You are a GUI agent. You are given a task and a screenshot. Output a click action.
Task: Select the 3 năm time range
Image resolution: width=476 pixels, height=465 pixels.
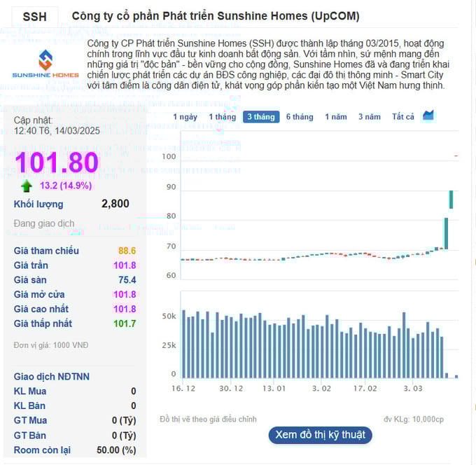click(369, 117)
